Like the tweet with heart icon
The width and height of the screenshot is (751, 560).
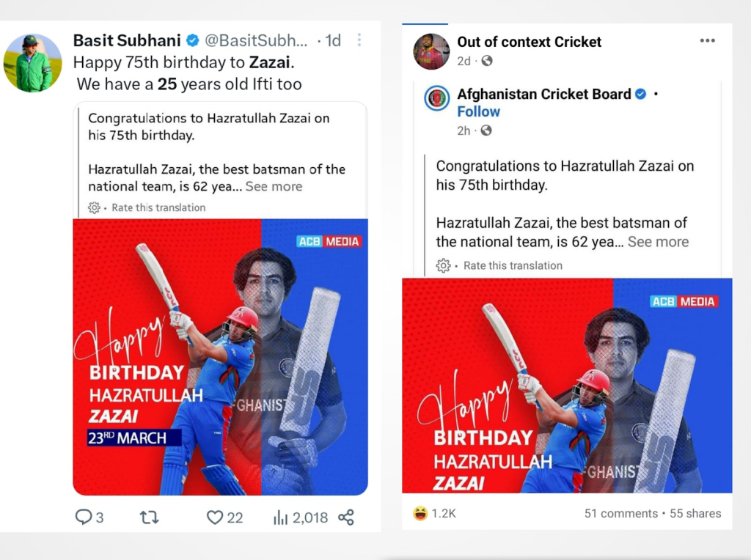(x=215, y=517)
